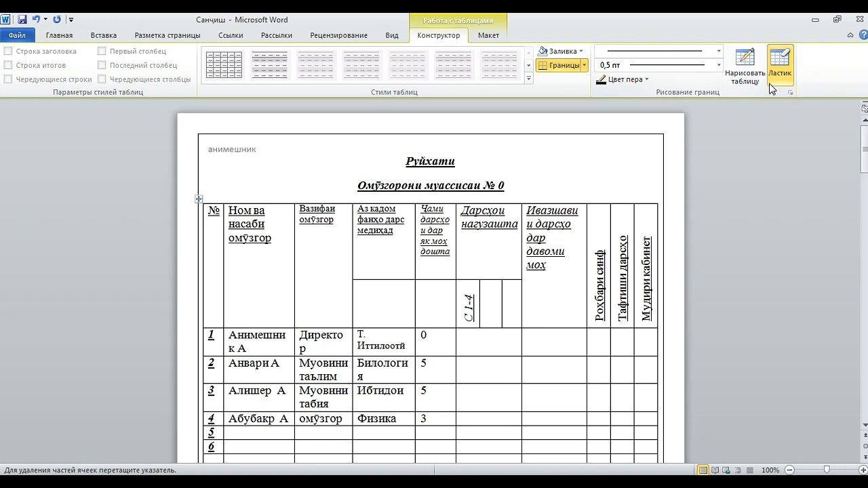Viewport: 868px width, 488px height.
Task: Click the rotated header "Роҳбари синф"
Action: click(599, 285)
